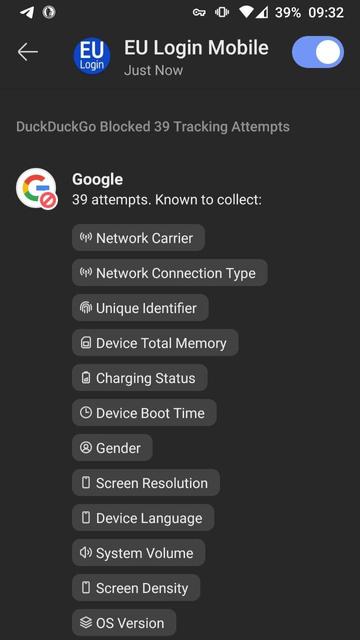Screen dimensions: 360x640
Task: Tap the back arrow icon
Action: pos(28,52)
